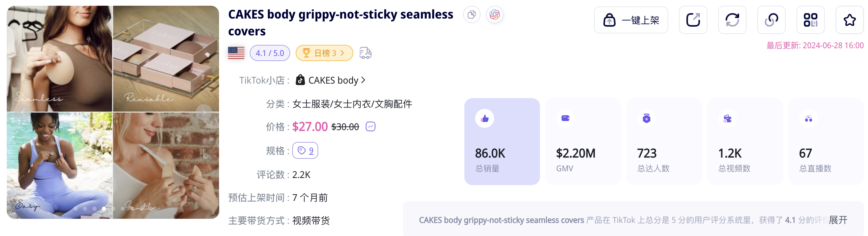The image size is (868, 236).
Task: Click the copy title icon beside title
Action: [471, 15]
